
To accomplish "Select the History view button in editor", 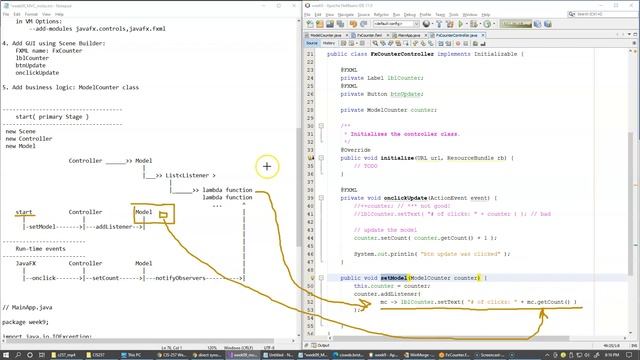I will pyautogui.click(x=329, y=43).
